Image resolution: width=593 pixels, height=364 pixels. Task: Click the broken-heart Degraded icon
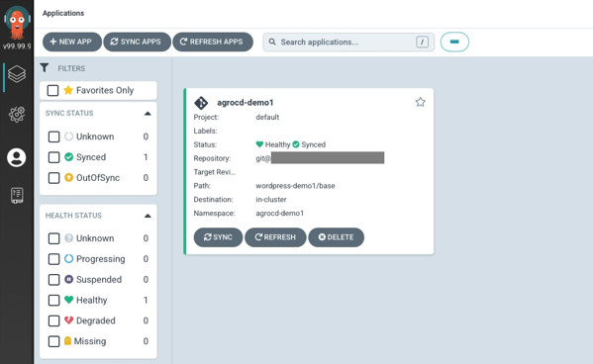(69, 320)
